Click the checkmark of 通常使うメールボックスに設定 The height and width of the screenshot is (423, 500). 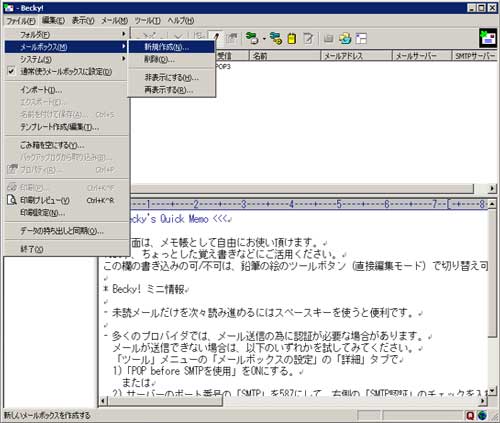tap(11, 71)
